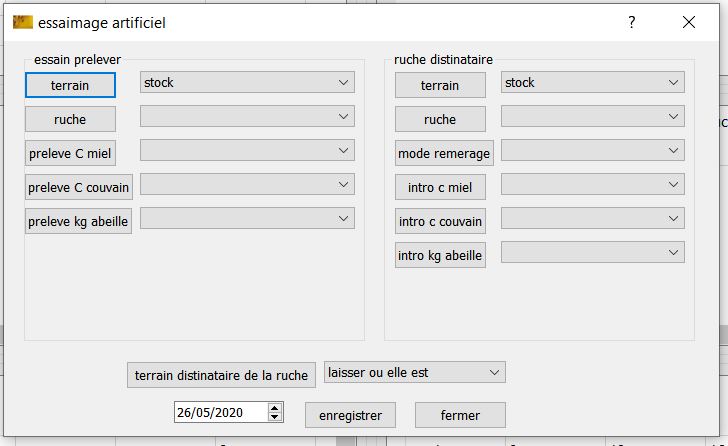
Task: Increment the date with the up arrow
Action: (276, 407)
